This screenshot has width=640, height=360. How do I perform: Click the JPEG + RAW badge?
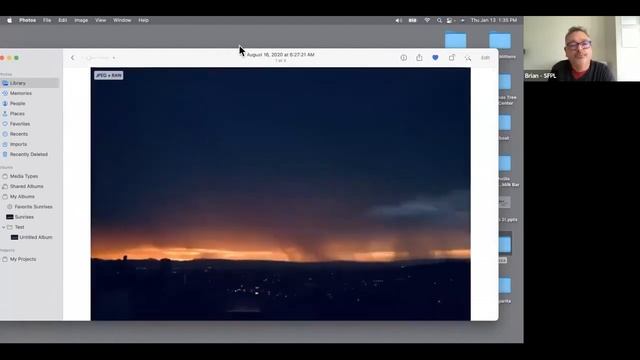click(109, 76)
